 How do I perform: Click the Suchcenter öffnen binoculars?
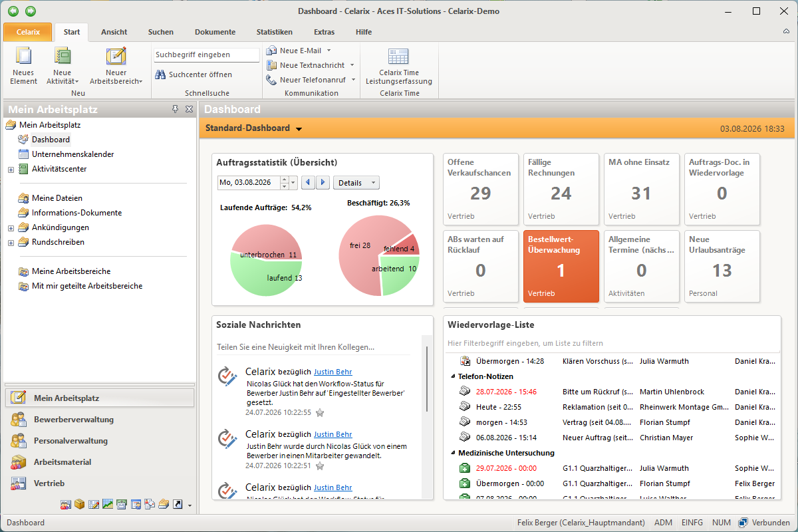160,74
